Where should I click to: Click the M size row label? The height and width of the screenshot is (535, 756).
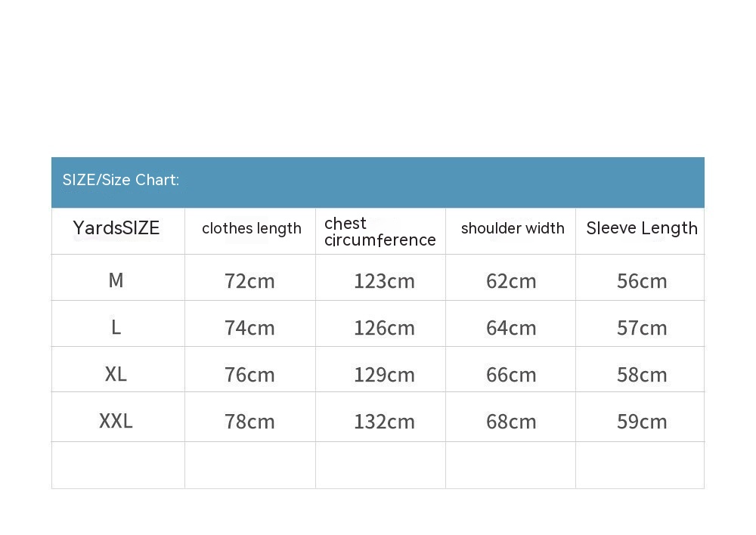[116, 280]
